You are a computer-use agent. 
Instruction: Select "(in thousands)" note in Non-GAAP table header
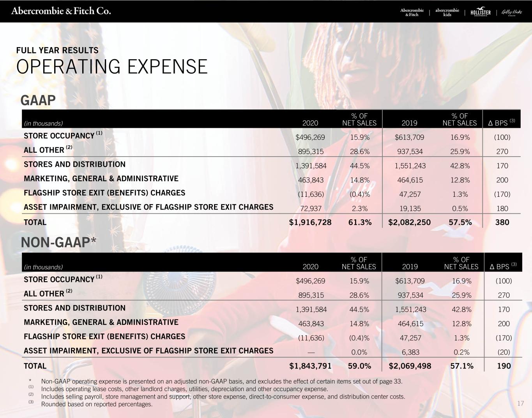coord(43,267)
